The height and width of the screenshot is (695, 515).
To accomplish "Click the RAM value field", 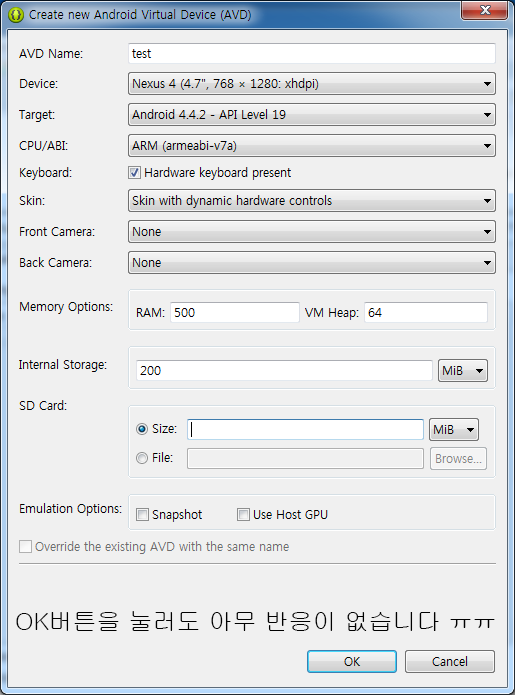I will (234, 312).
